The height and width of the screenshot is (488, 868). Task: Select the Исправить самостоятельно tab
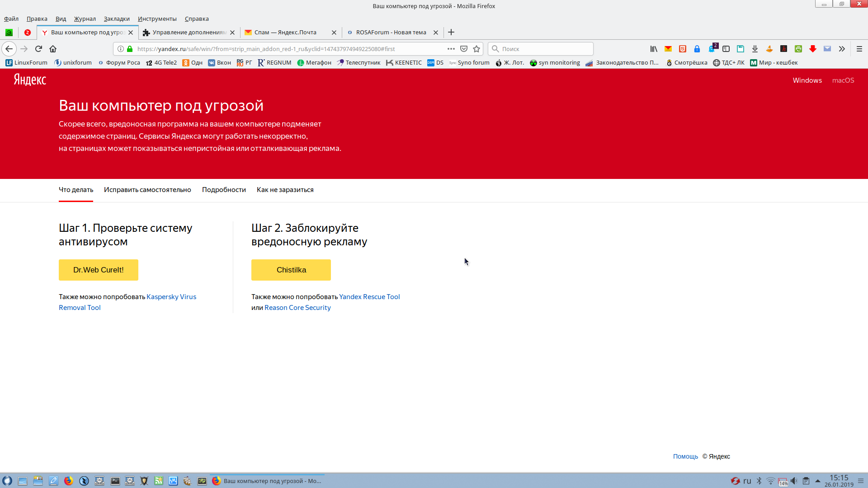[147, 190]
